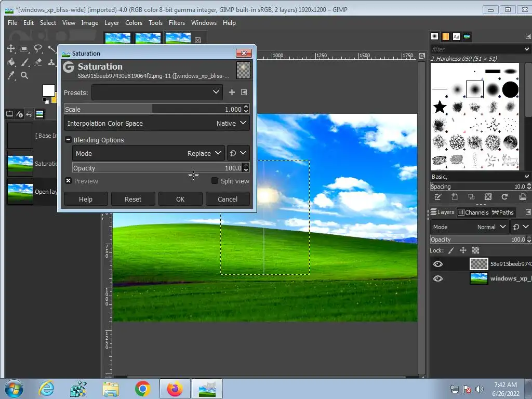Toggle the Preview checkbox

click(x=68, y=180)
